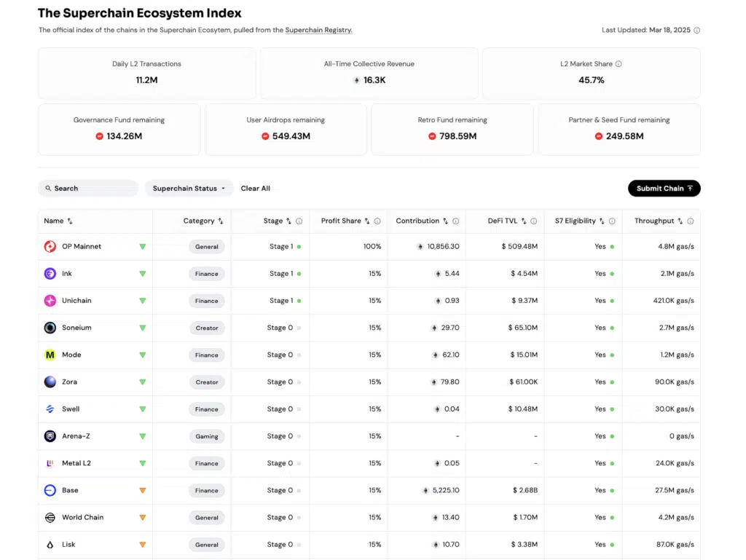Screen dimensions: 746x560
Task: Sort table by Throughput arrows
Action: click(680, 221)
